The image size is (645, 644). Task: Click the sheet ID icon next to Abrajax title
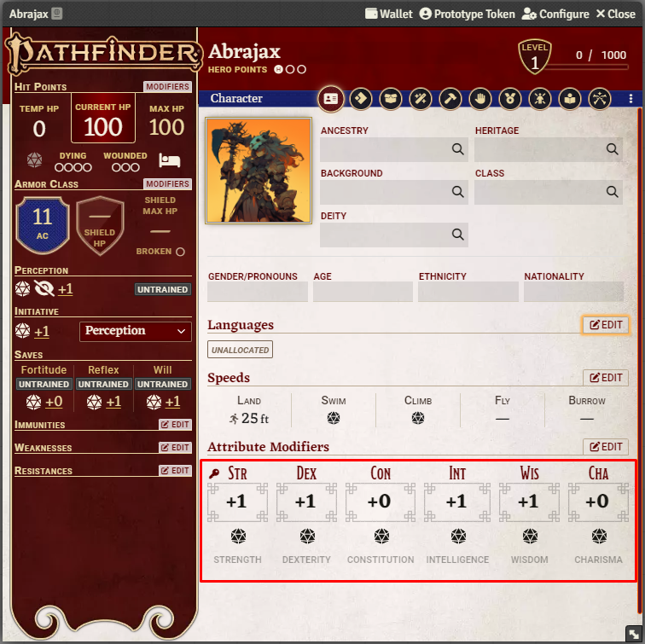pos(57,14)
